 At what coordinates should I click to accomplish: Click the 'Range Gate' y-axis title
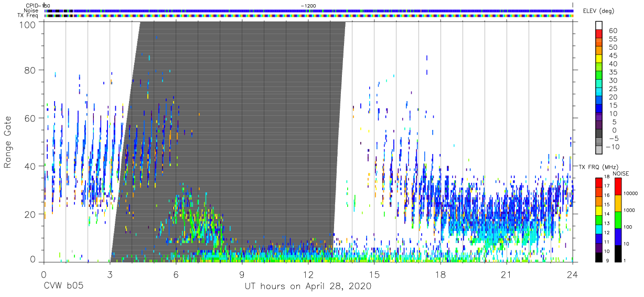click(x=8, y=141)
